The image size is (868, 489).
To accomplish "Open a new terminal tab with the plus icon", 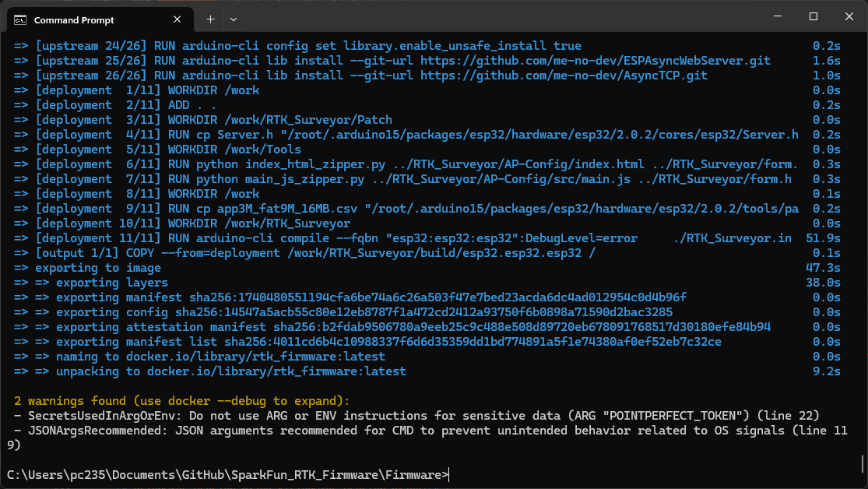I will click(x=209, y=19).
